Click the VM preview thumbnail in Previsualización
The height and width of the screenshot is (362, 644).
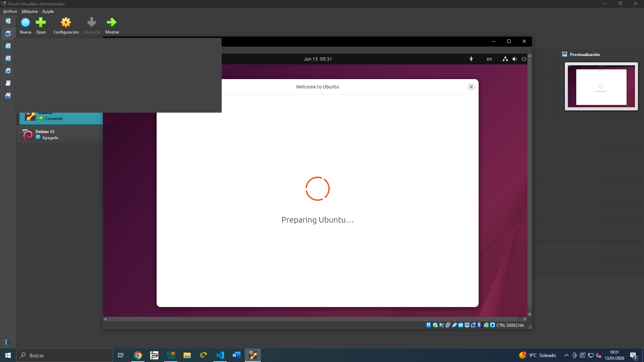601,86
